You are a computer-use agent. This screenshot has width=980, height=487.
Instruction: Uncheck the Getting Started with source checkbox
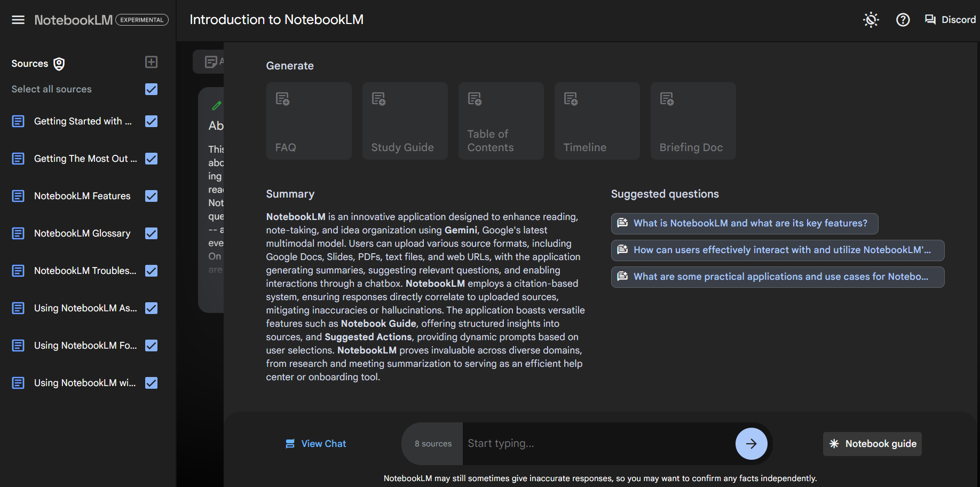[152, 121]
